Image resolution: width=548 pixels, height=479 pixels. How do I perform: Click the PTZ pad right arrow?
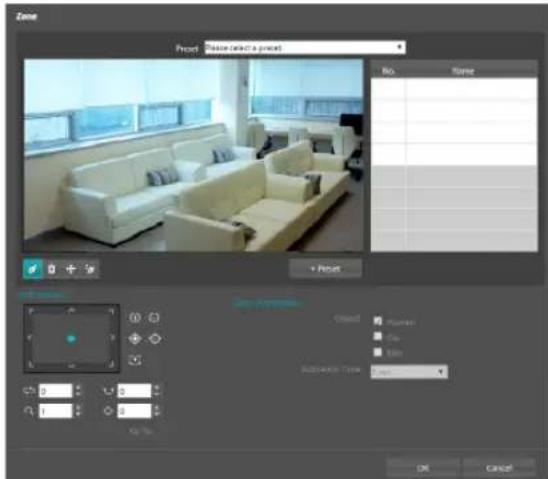(112, 338)
